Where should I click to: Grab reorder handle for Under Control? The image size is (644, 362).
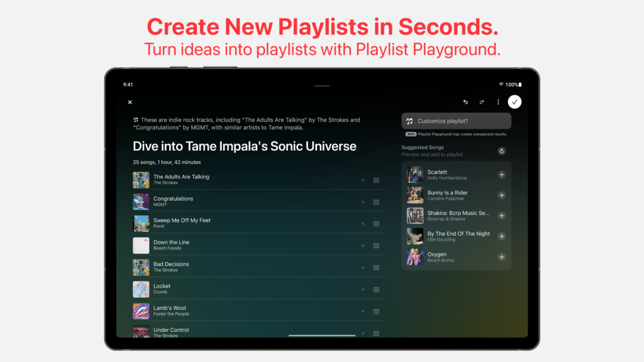coord(376,333)
